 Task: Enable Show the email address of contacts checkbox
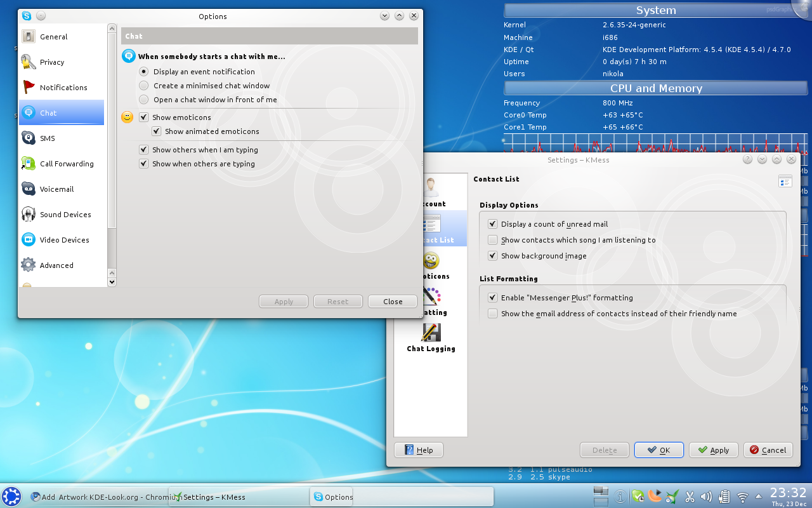493,314
